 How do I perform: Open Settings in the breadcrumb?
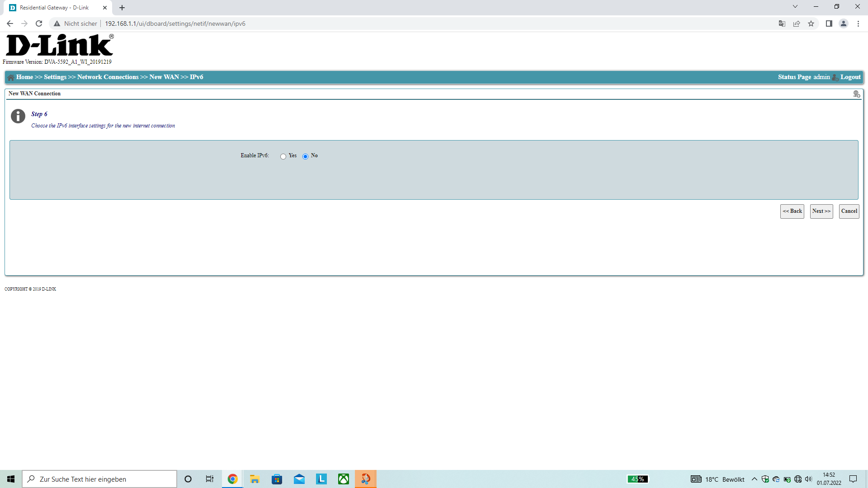(x=55, y=77)
